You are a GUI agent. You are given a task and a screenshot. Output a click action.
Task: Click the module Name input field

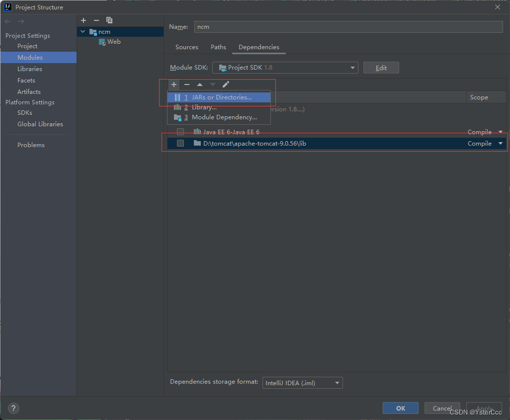coord(348,27)
